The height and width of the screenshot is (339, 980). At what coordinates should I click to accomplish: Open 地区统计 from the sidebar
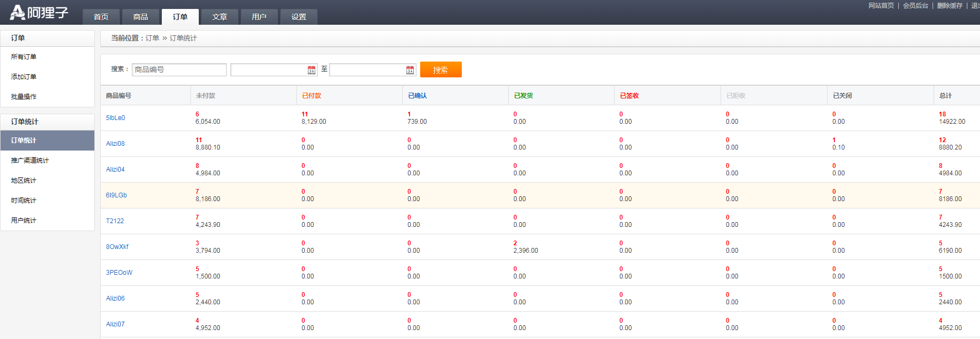[24, 181]
